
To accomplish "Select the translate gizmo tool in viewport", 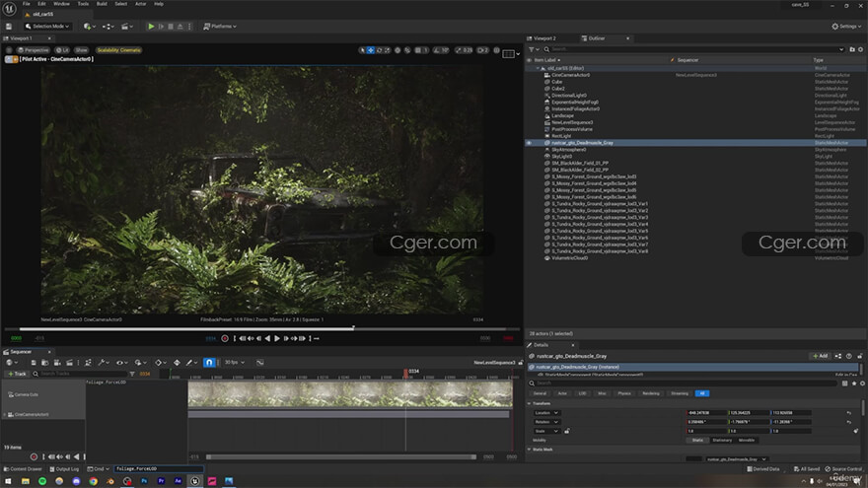I will coord(370,50).
